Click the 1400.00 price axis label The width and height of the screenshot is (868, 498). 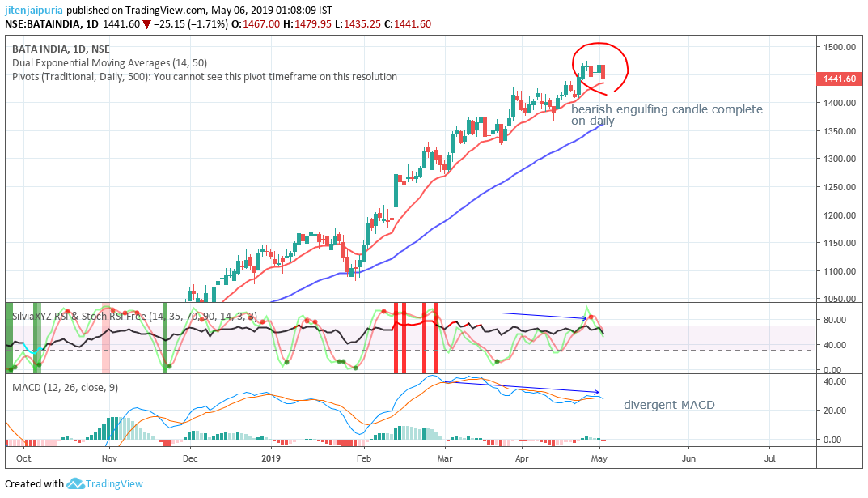839,103
